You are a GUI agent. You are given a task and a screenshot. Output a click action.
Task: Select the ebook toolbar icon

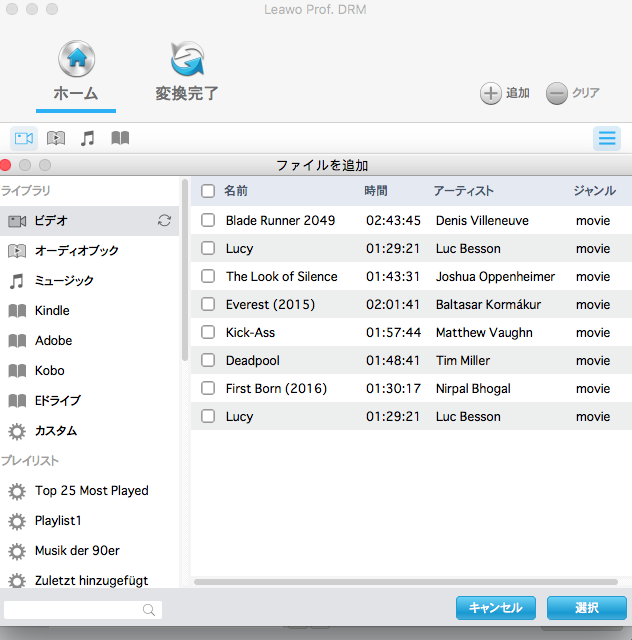pos(120,138)
